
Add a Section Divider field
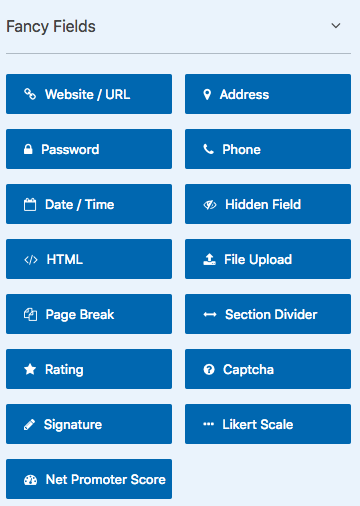268,314
